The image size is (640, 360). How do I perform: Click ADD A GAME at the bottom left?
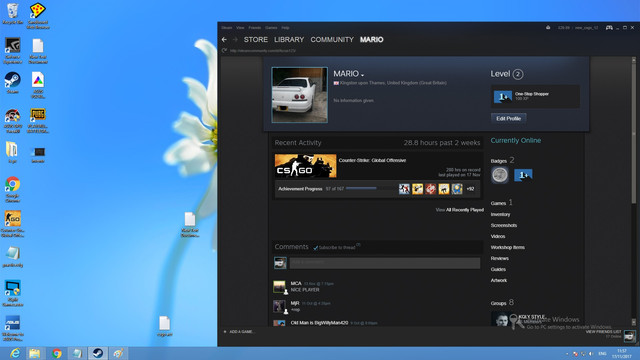click(239, 332)
